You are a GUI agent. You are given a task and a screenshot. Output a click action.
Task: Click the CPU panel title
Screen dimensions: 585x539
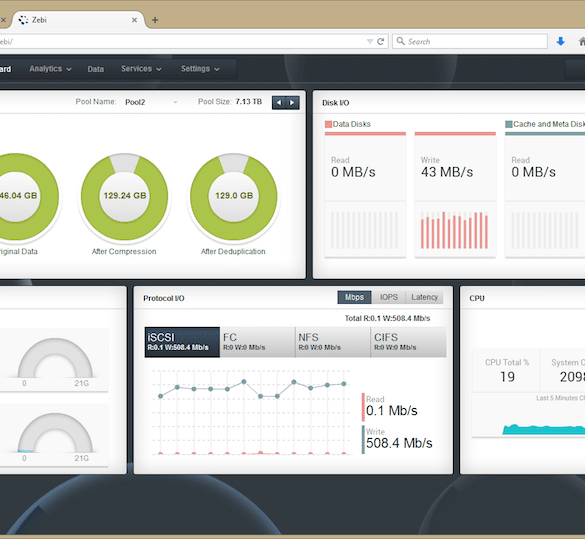click(x=477, y=298)
